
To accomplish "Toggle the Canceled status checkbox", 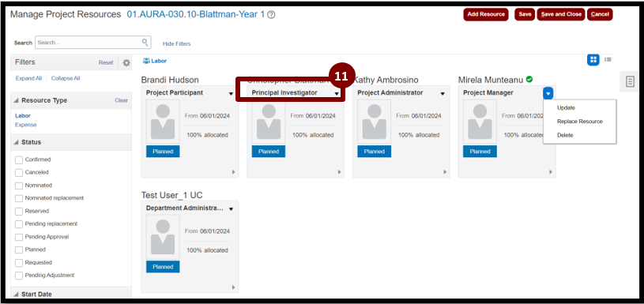I will [x=18, y=173].
